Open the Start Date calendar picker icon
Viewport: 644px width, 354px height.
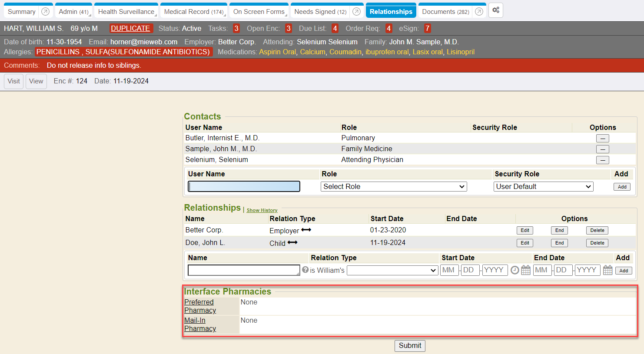pyautogui.click(x=526, y=270)
